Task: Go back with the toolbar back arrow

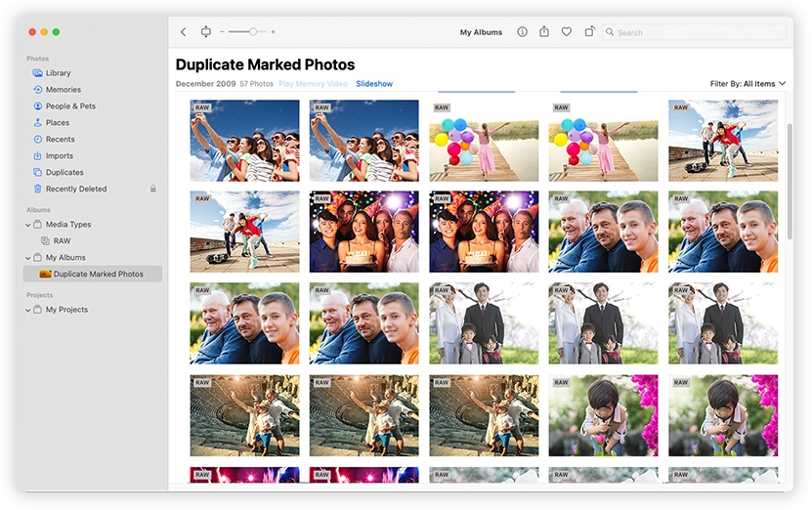Action: [184, 32]
